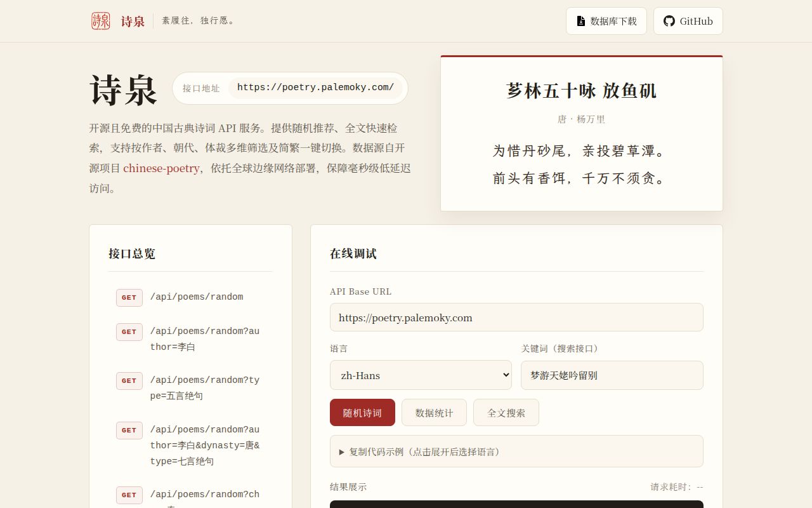Click the large 诗泉 page heading
The width and height of the screenshot is (812, 508).
coord(123,90)
